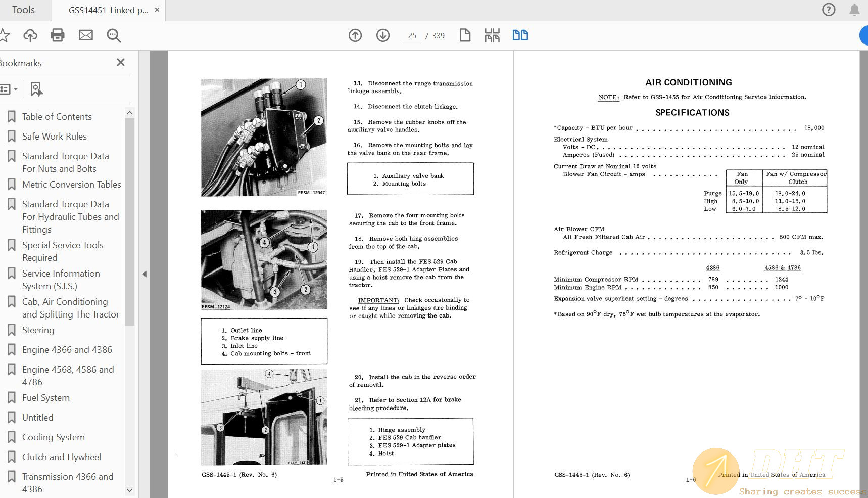Go to next page arrow
This screenshot has height=498, width=868.
tap(383, 35)
